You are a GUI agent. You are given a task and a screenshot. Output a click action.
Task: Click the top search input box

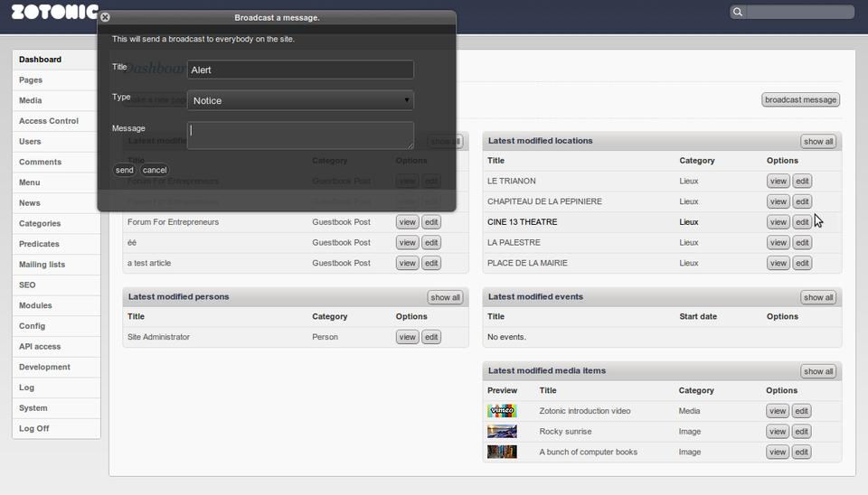tap(800, 12)
